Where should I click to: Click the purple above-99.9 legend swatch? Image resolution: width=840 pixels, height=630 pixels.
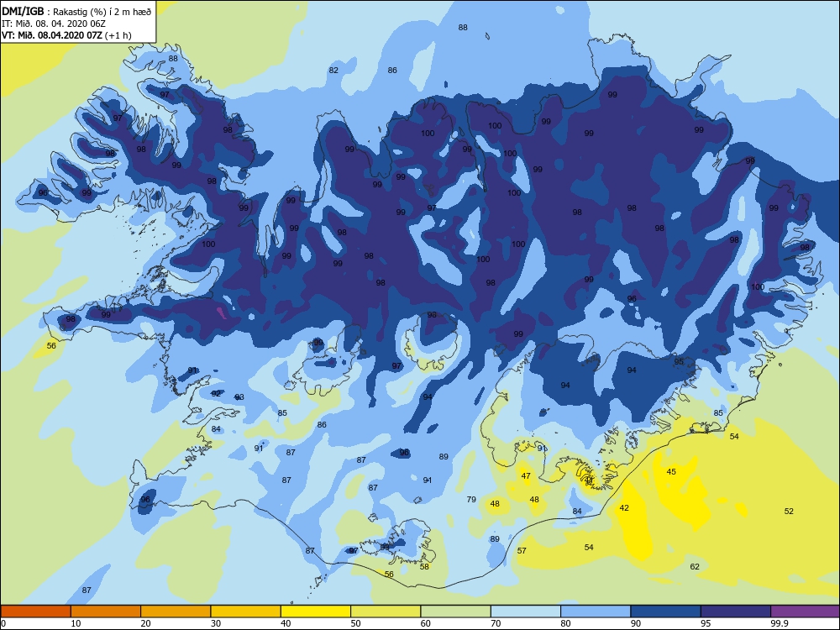point(806,612)
